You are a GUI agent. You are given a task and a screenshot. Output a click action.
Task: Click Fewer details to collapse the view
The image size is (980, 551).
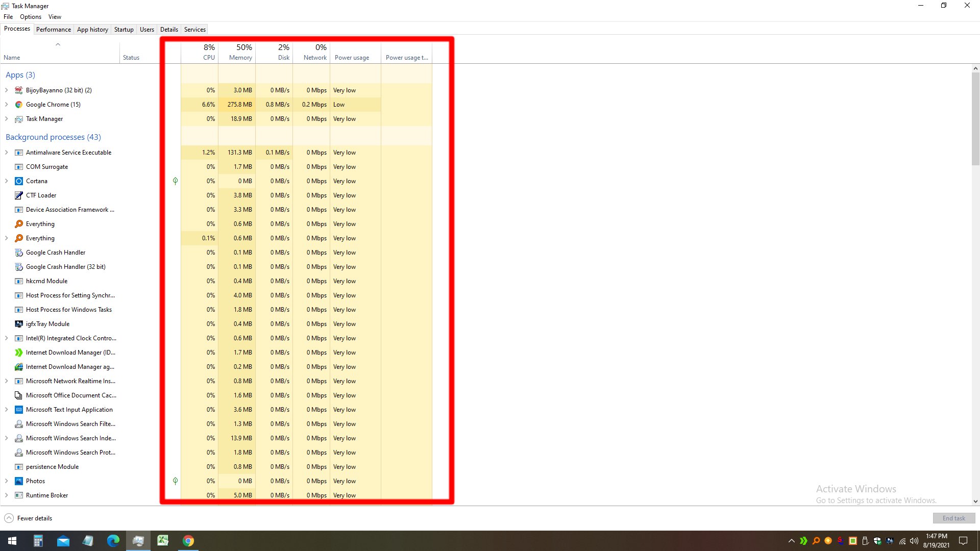(28, 518)
